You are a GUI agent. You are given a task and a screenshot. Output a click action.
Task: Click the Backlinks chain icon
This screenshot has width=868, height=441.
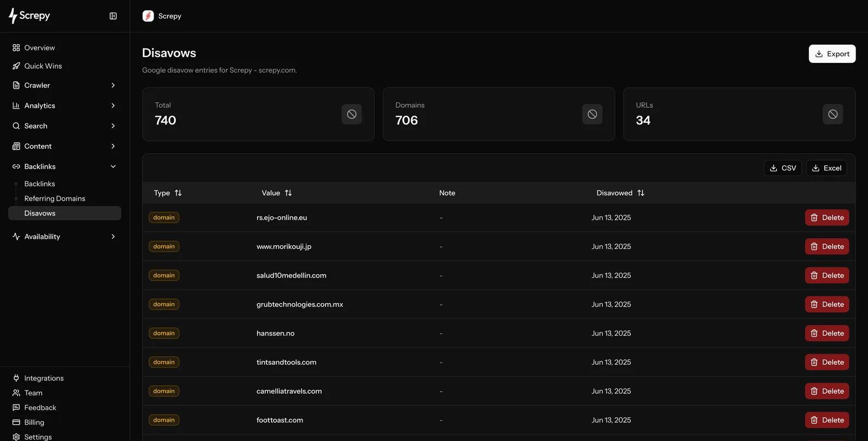point(16,167)
